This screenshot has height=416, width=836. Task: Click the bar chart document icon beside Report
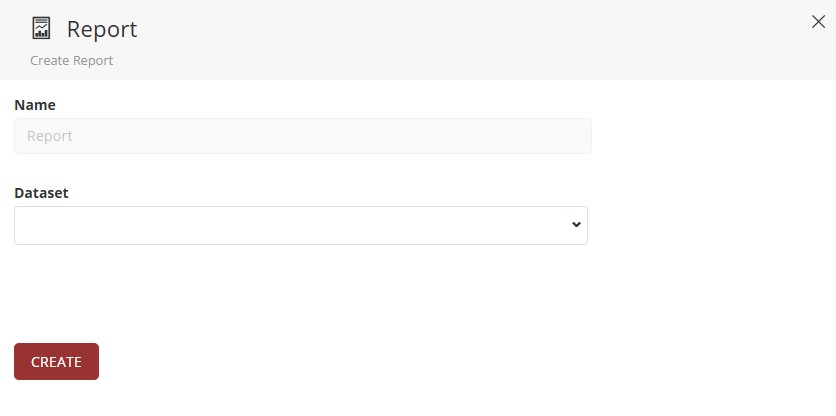click(x=41, y=28)
